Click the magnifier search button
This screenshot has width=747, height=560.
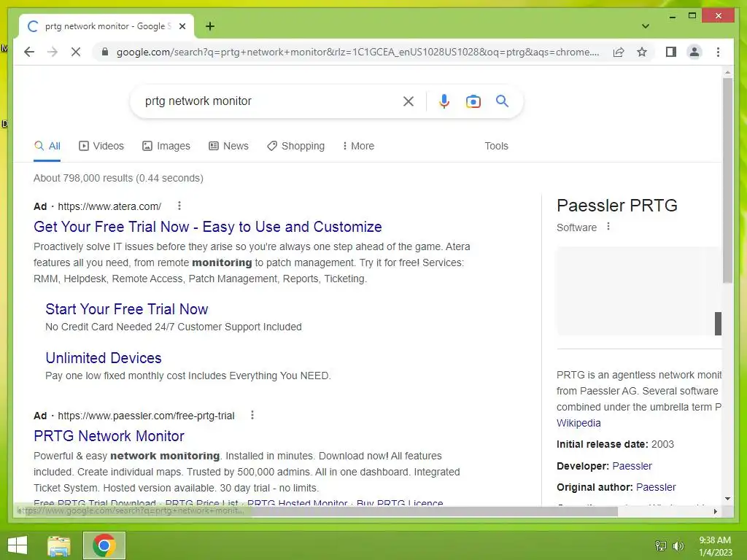(x=502, y=101)
